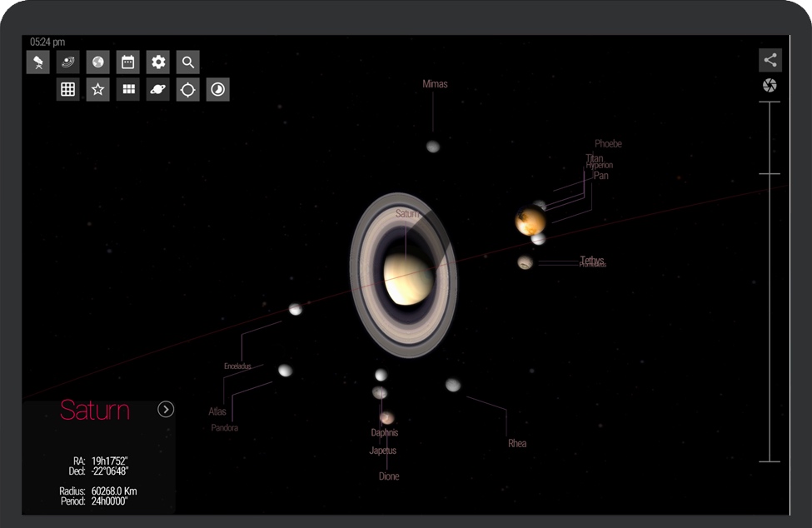The width and height of the screenshot is (812, 528).
Task: Click the zoom slider handle mark
Action: [x=770, y=174]
